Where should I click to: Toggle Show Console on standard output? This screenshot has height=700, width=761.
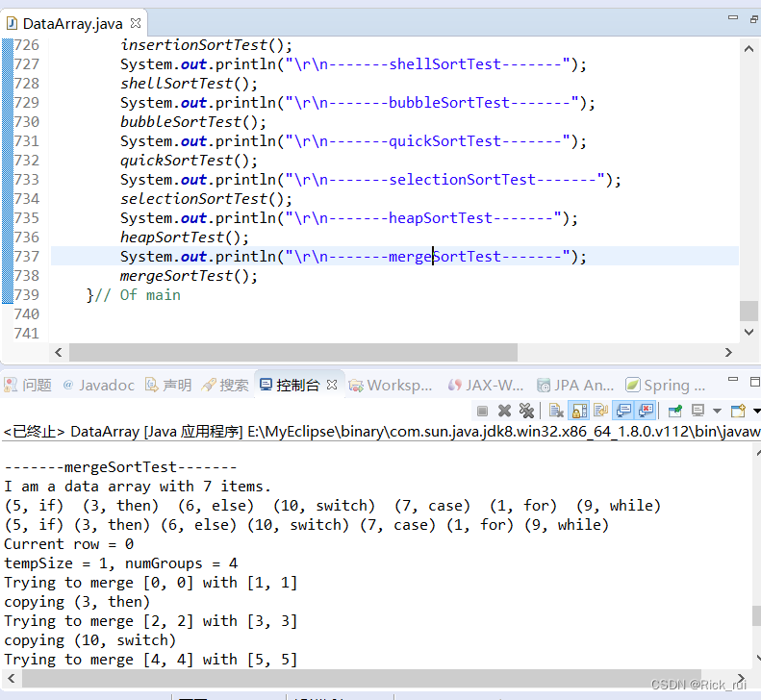623,412
